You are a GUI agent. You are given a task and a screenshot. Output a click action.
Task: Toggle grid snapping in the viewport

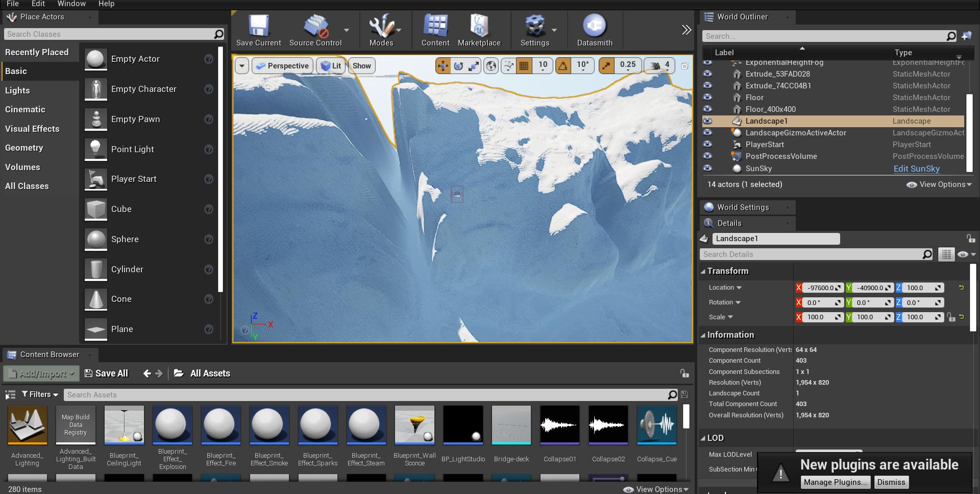coord(524,66)
